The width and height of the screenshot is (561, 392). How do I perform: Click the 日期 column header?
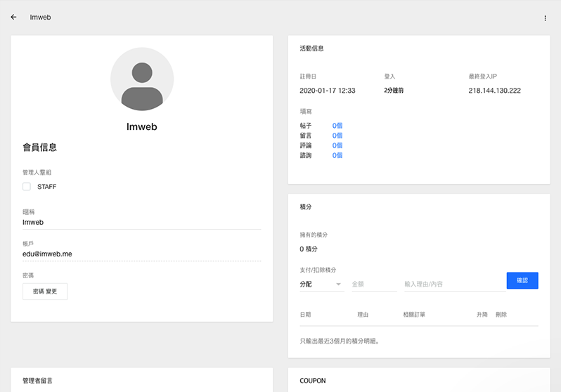305,315
